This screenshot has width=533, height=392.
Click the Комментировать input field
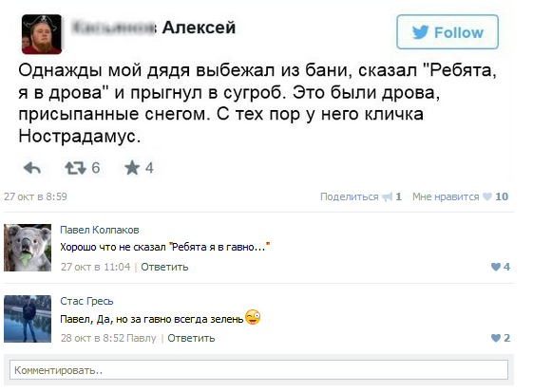pyautogui.click(x=259, y=370)
